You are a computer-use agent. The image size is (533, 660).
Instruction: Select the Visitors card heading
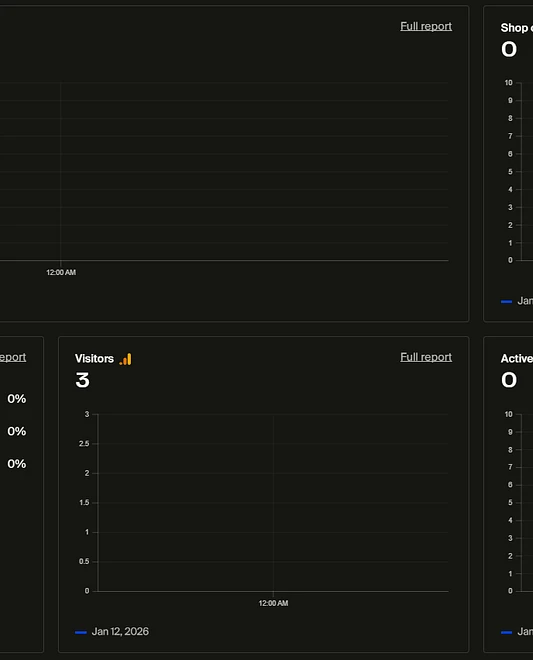coord(94,359)
